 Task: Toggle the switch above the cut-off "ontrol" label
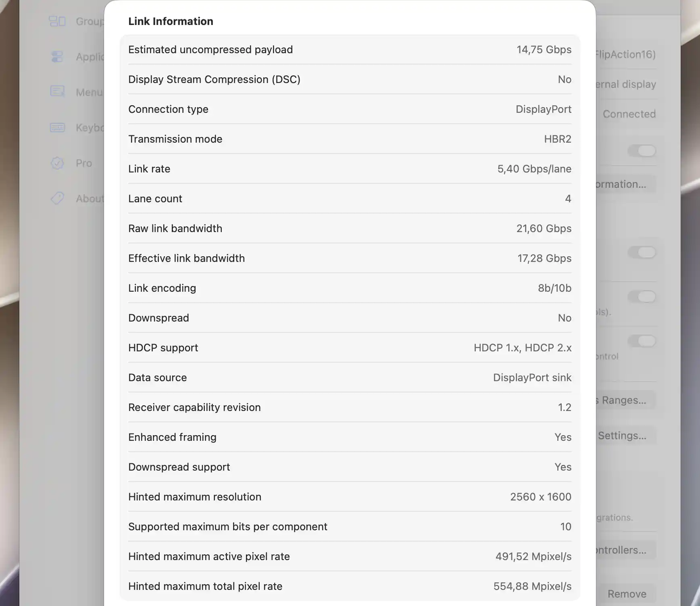(x=642, y=341)
